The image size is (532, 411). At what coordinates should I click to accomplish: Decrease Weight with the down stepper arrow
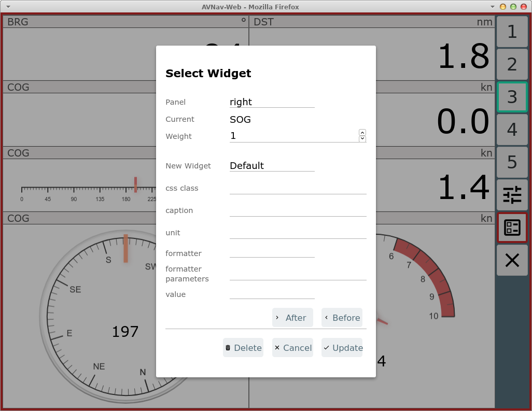[x=362, y=139]
